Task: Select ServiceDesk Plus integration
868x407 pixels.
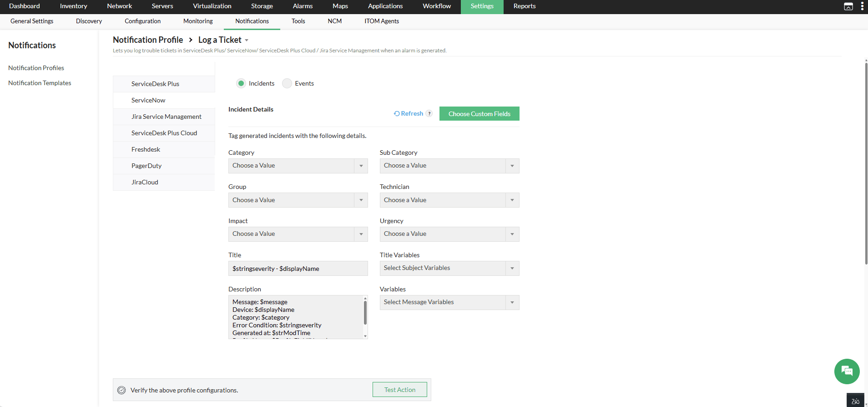Action: point(164,84)
